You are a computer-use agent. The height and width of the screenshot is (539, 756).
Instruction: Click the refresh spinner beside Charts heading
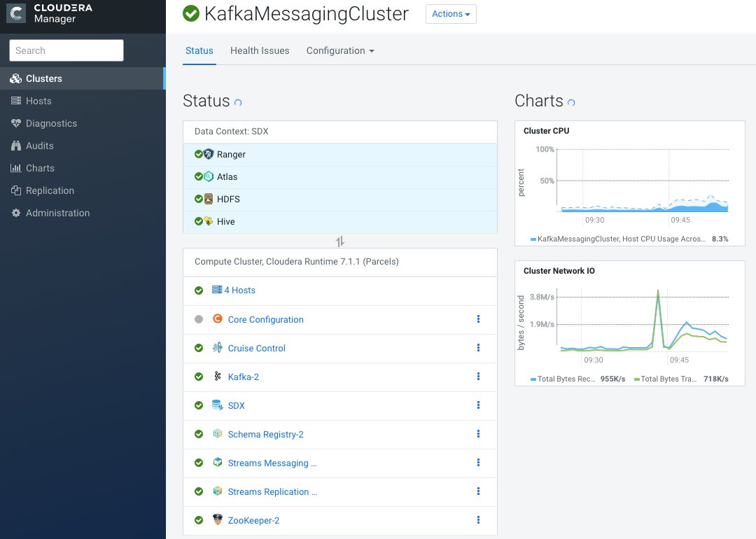pyautogui.click(x=571, y=102)
